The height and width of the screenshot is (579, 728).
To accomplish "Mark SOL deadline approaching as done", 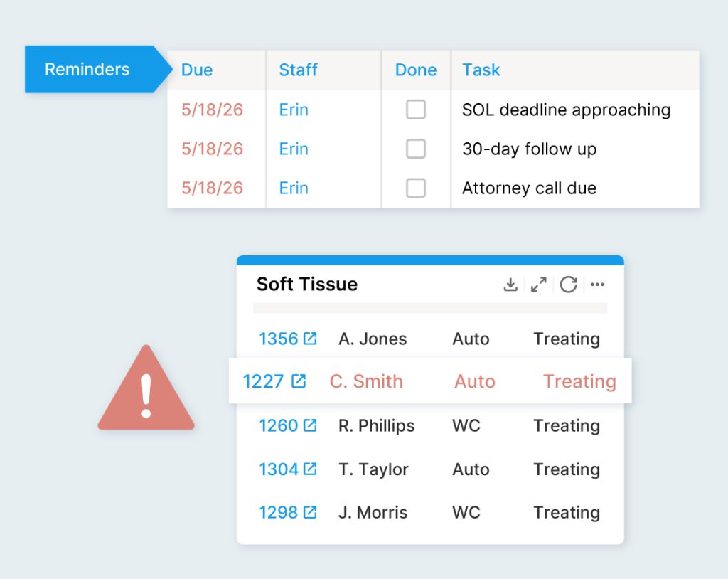I will tap(415, 110).
